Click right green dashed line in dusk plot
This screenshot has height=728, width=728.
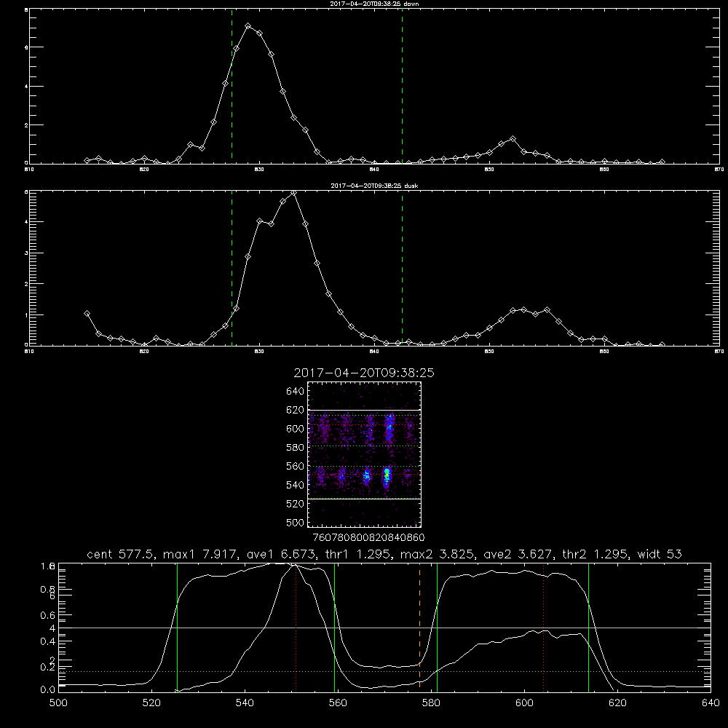point(402,268)
